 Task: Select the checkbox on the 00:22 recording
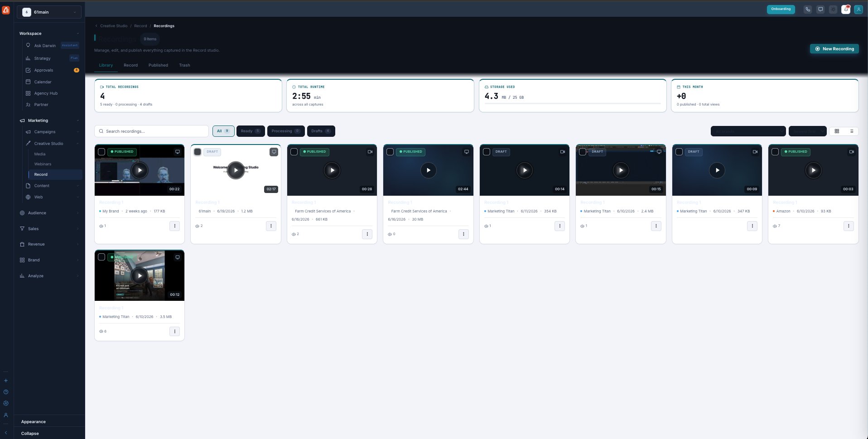click(101, 152)
